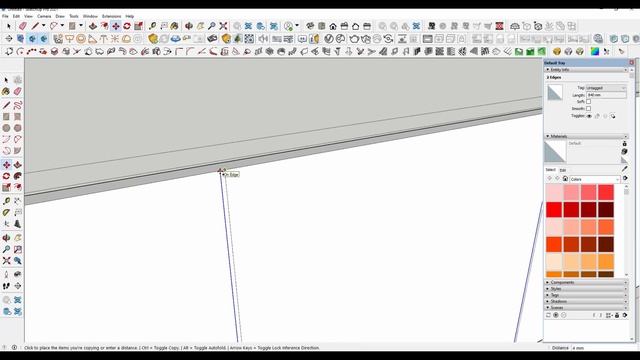
Task: Expand the Tags panel
Action: click(586, 295)
